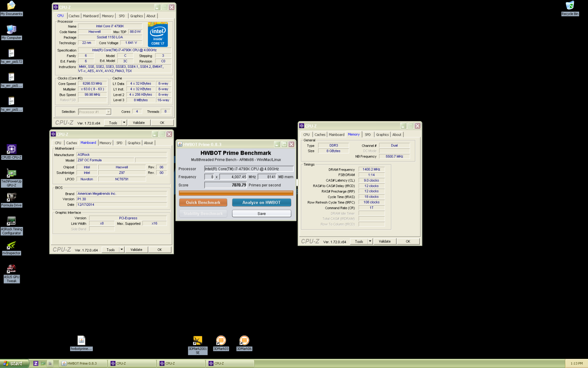The image size is (588, 368).
Task: Open SPD tab in CPU window
Action: point(122,16)
